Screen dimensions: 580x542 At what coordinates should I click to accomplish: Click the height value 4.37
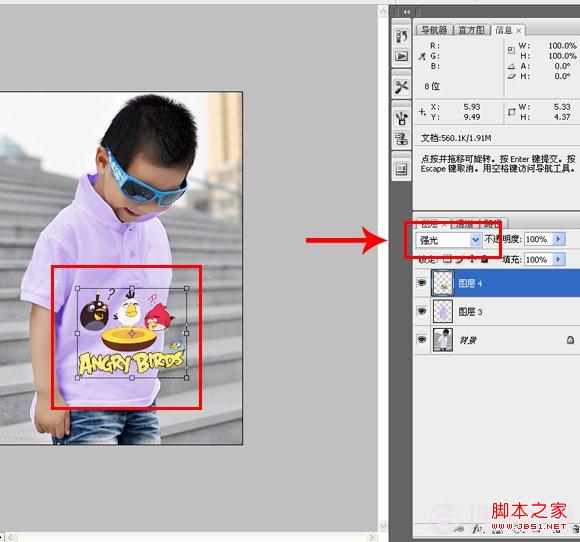pos(562,117)
